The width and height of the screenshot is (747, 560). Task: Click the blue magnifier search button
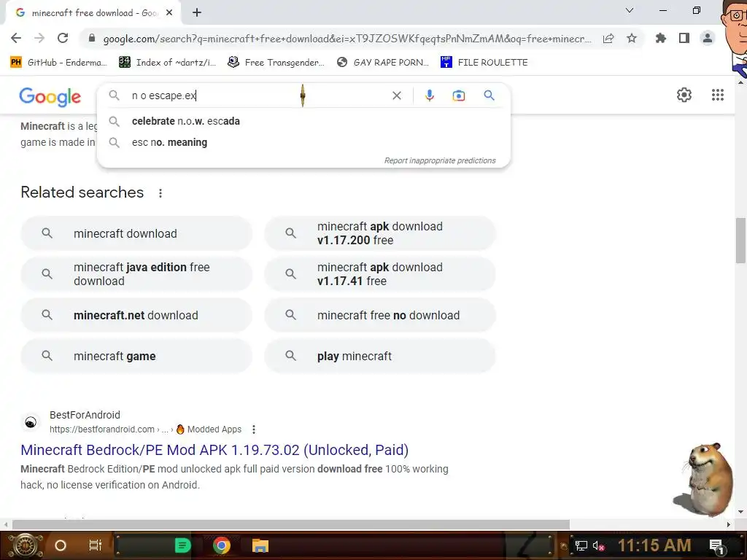(489, 96)
